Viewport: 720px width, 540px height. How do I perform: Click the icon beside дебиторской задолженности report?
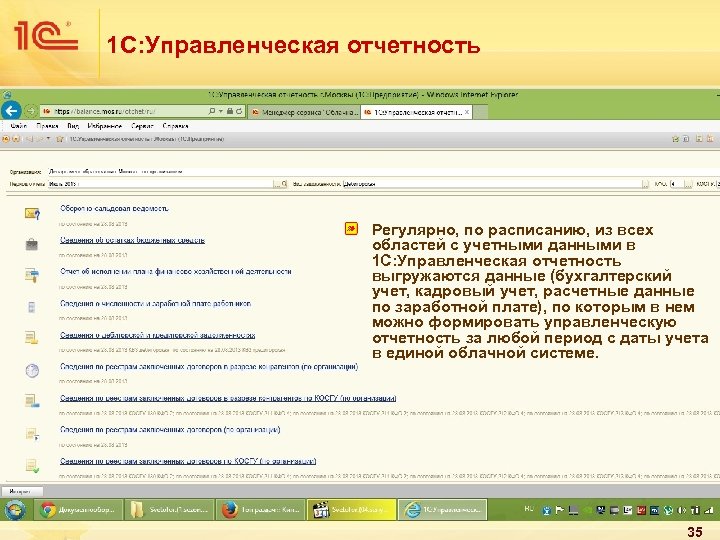coord(31,338)
